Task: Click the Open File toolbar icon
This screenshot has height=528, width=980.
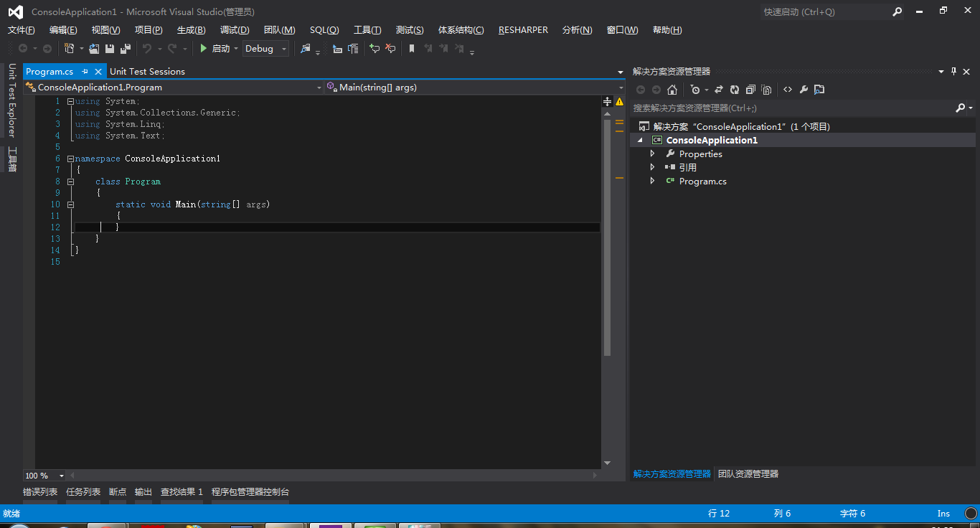Action: [94, 48]
